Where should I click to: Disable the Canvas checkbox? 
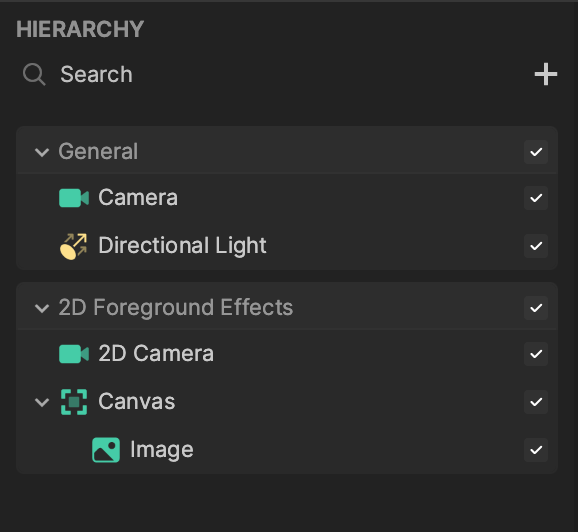[536, 402]
